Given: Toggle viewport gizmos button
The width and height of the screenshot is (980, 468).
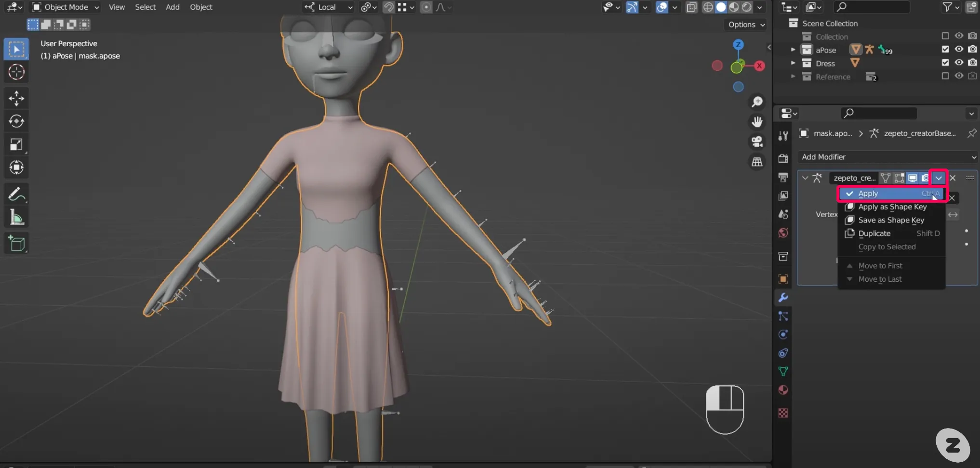Looking at the screenshot, I should (632, 7).
